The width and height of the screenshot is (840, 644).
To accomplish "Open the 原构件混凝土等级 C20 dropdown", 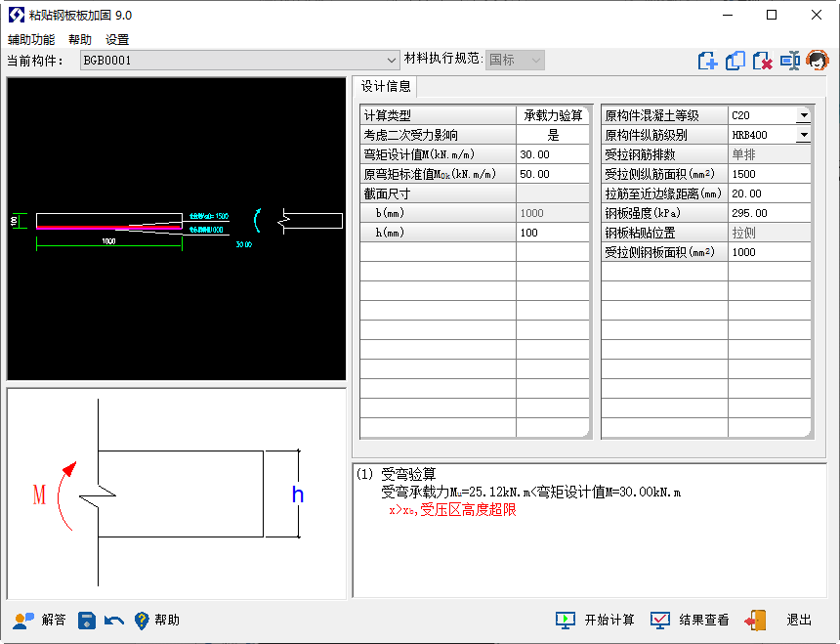I will 803,115.
